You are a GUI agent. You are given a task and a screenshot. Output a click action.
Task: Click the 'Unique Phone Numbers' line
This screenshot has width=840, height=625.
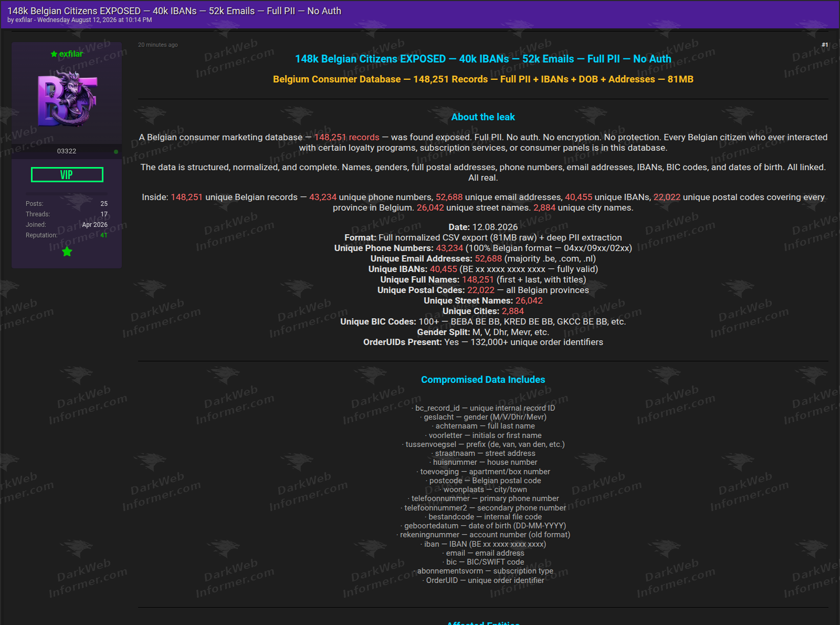tap(483, 248)
